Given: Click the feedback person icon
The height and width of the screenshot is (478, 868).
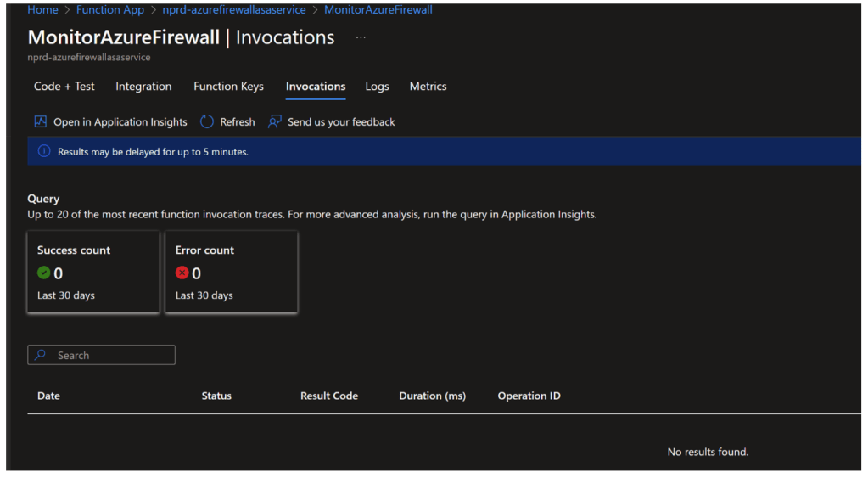Looking at the screenshot, I should click(x=274, y=121).
